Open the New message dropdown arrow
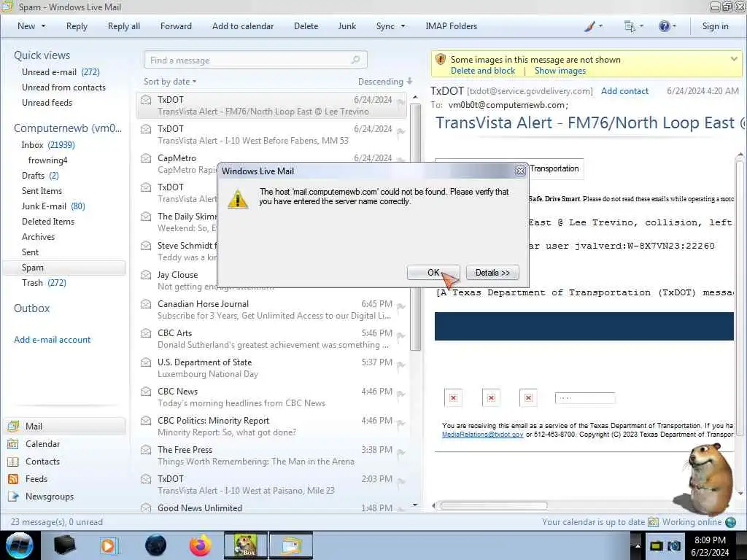 [x=44, y=26]
